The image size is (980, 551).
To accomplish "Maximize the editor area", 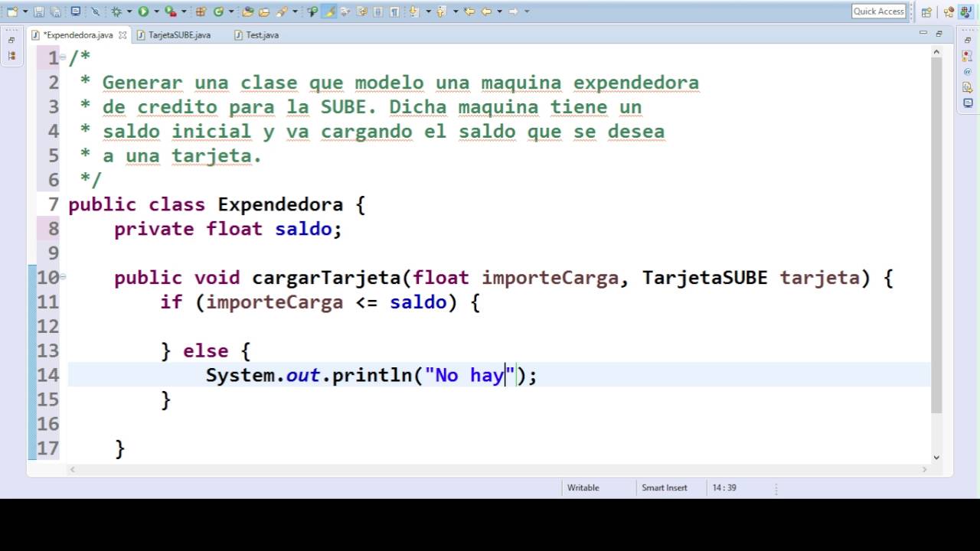I will pyautogui.click(x=939, y=34).
